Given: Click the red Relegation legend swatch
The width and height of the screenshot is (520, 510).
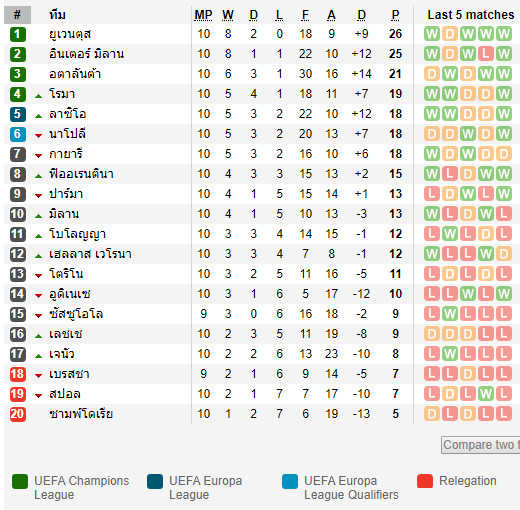Looking at the screenshot, I should coord(425,481).
